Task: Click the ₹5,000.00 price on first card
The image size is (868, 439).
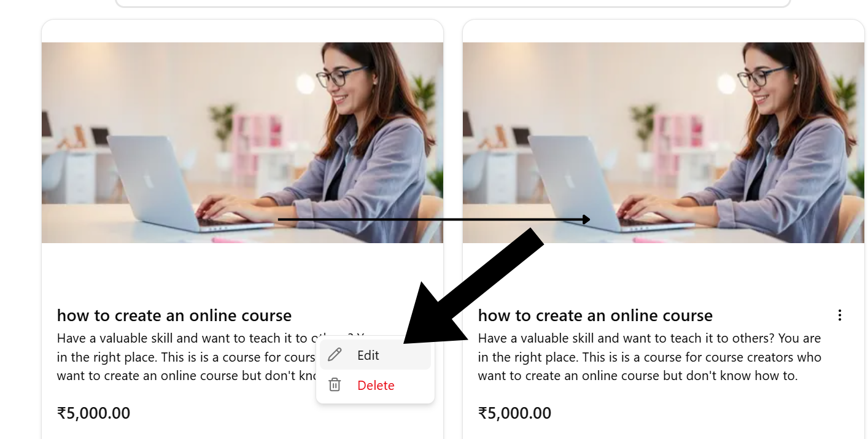Action: coord(94,413)
